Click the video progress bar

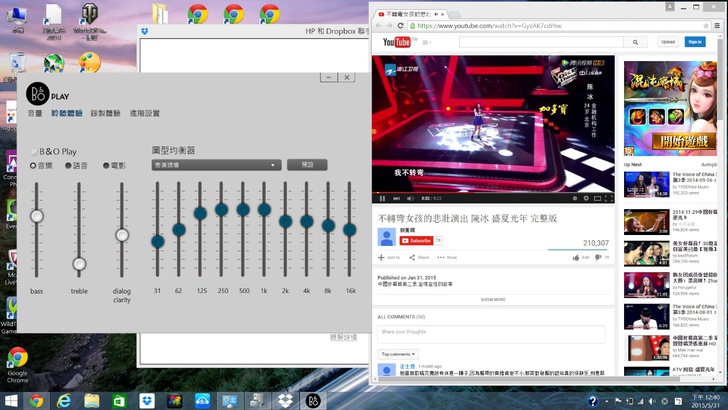493,192
